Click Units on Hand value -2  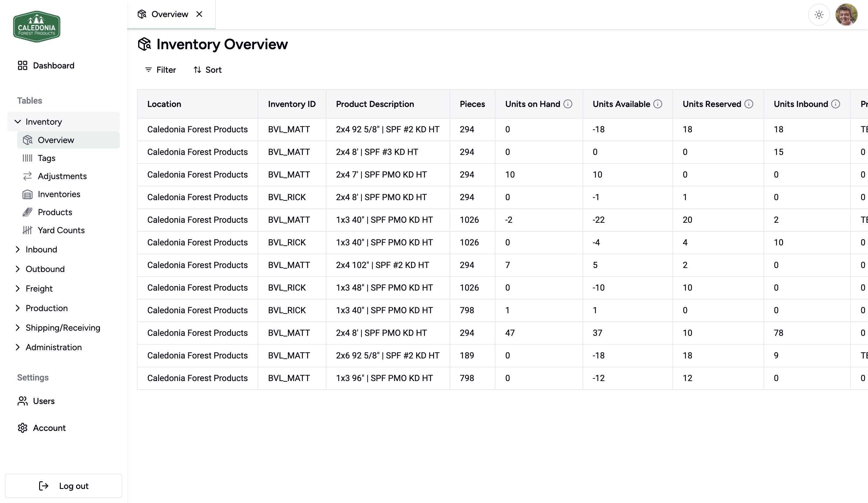point(509,220)
